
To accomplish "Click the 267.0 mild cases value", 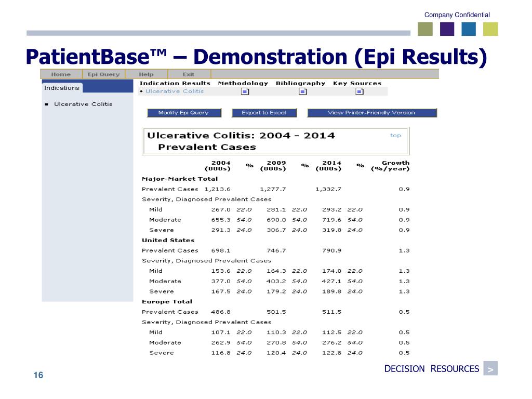I will [221, 210].
